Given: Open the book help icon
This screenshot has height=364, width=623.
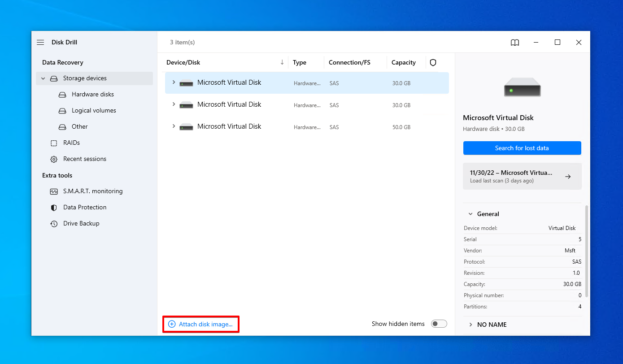Looking at the screenshot, I should (x=515, y=43).
